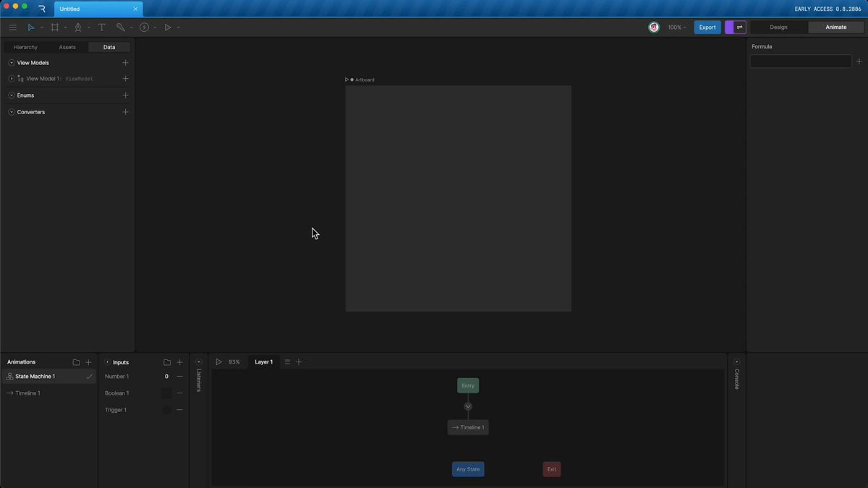
Task: Collapse the Converters section
Action: pos(12,112)
